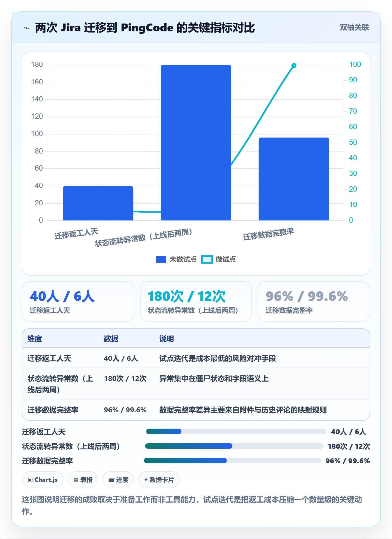This screenshot has height=539, width=392.
Task: Click the 数据 column header
Action: coord(111,339)
